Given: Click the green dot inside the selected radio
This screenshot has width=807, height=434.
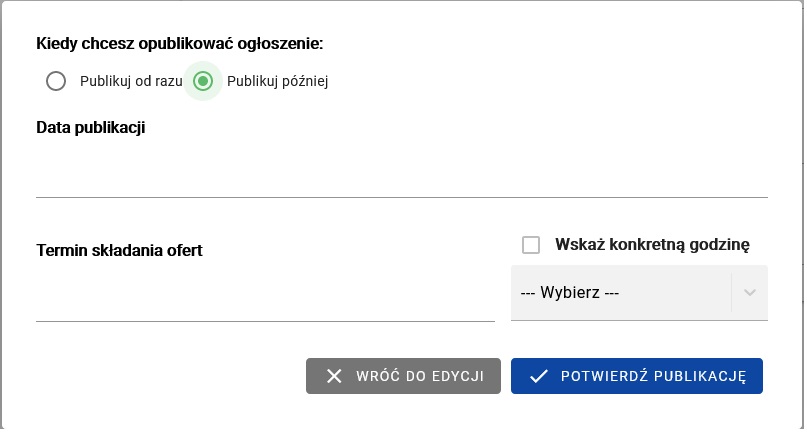Looking at the screenshot, I should click(203, 82).
